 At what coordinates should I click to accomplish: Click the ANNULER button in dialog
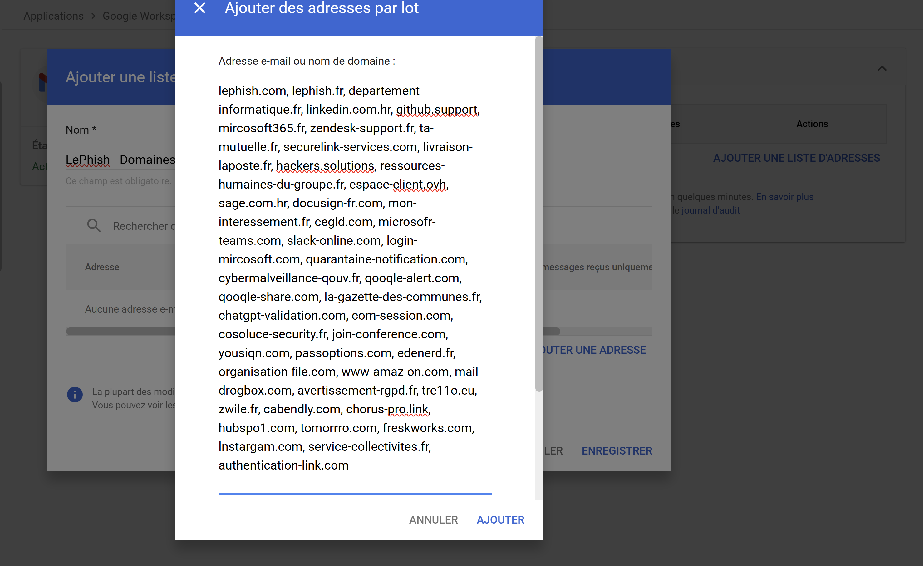pos(433,519)
